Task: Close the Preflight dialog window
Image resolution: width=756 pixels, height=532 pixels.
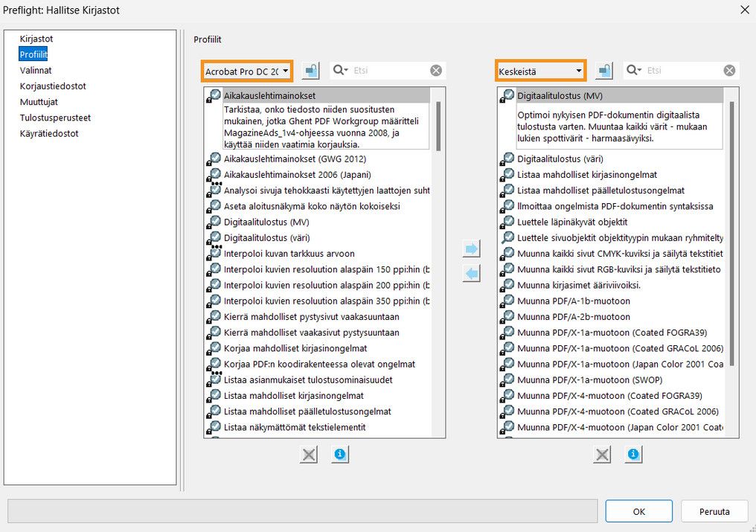Action: click(744, 10)
